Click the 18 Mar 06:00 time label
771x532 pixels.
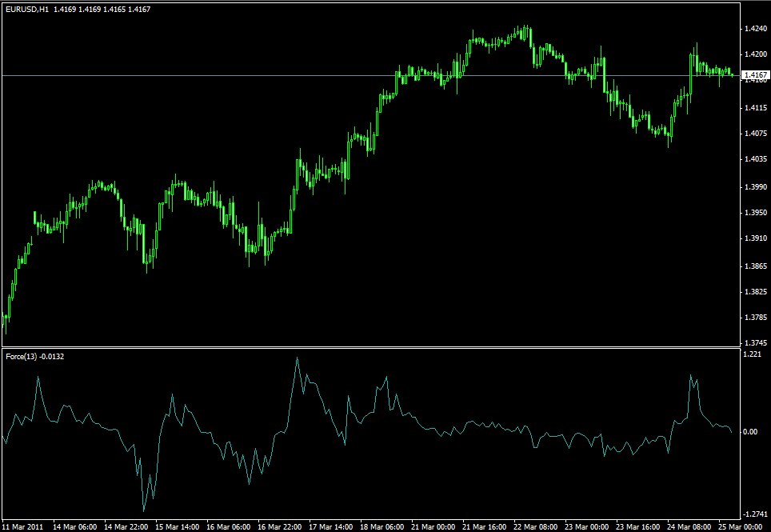(x=382, y=526)
